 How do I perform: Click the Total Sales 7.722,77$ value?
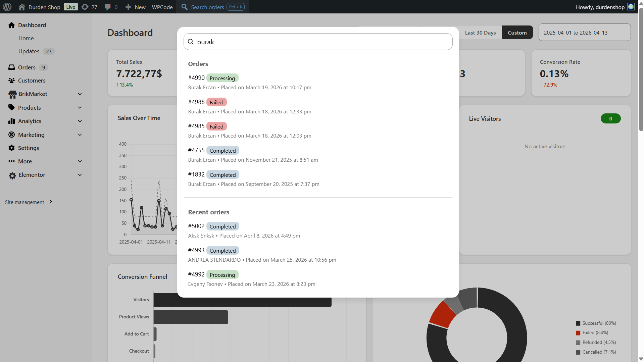tap(139, 73)
